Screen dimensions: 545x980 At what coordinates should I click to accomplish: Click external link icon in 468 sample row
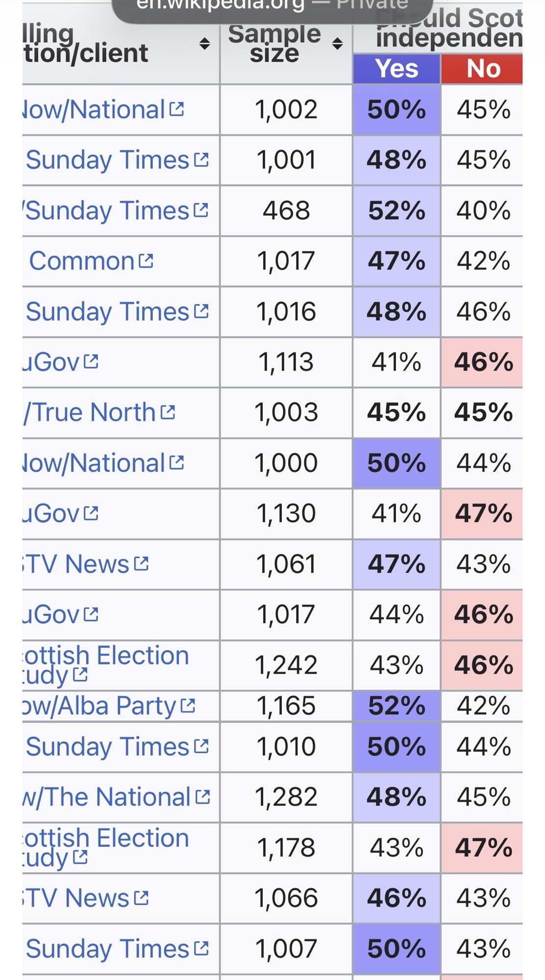click(x=201, y=210)
